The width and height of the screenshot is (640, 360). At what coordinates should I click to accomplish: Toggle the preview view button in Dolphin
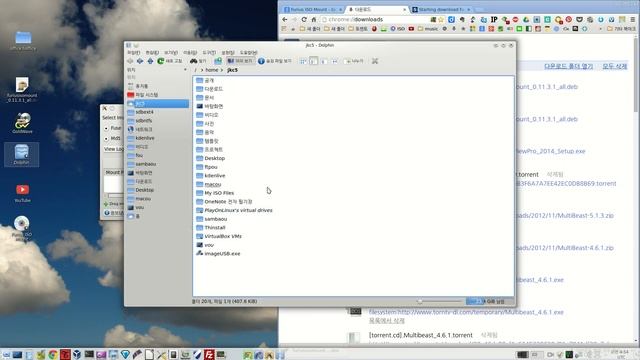(240, 61)
